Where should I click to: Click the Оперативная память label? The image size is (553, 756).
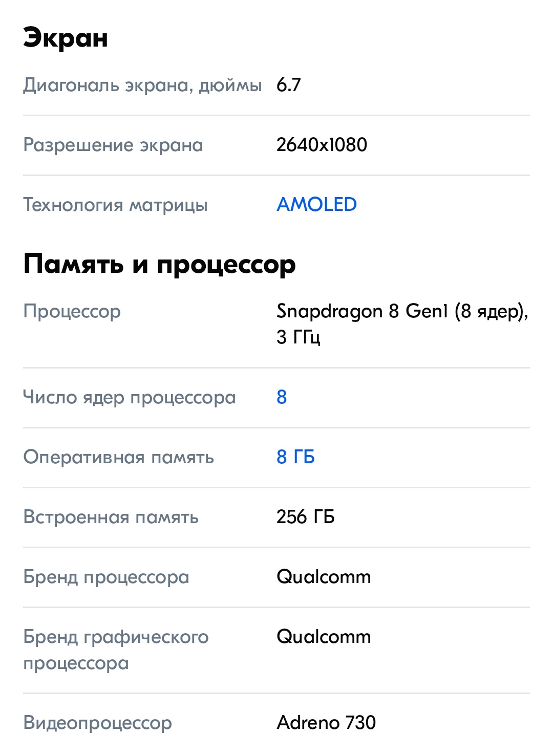tap(118, 457)
